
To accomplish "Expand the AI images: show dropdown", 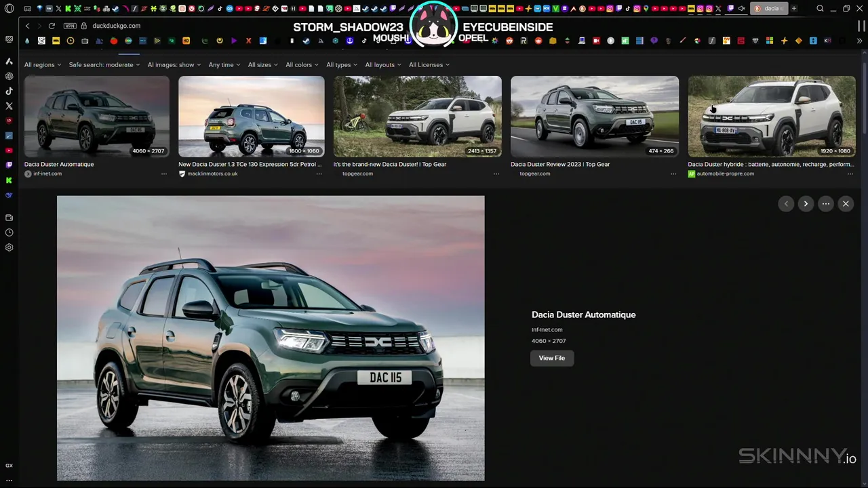I will pos(174,65).
